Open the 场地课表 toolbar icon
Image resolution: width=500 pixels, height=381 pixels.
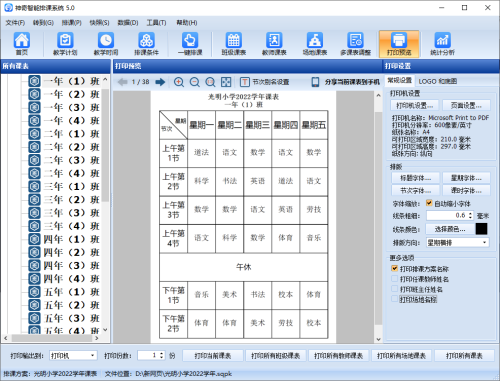click(315, 44)
